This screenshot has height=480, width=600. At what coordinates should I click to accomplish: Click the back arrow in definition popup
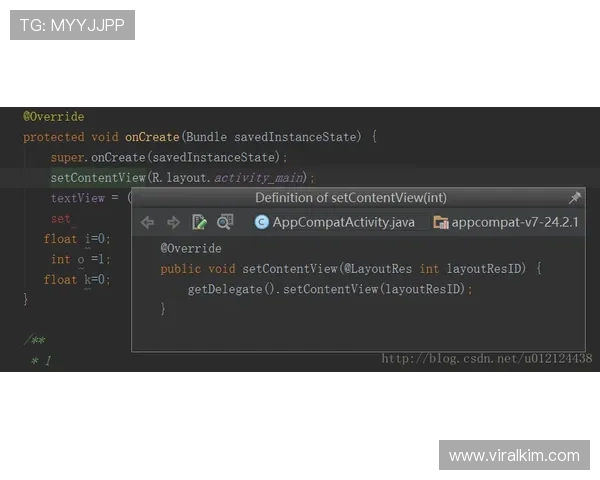click(x=148, y=222)
